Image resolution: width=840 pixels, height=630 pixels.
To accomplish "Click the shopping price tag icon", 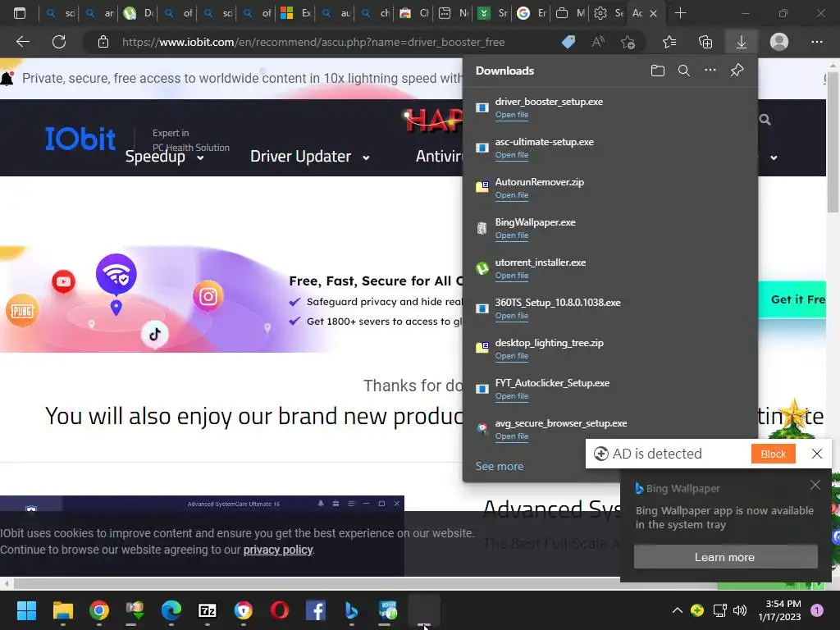I will coord(568,42).
